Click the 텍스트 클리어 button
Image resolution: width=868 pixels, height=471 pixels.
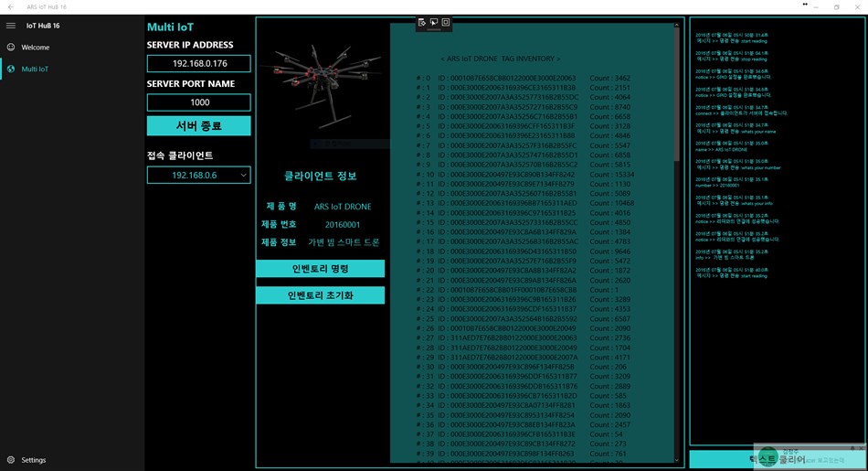[777, 459]
